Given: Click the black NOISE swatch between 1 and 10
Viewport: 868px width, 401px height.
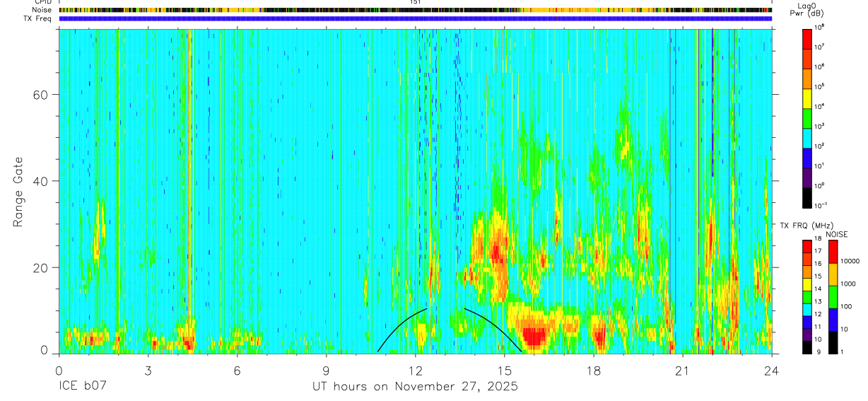Looking at the screenshot, I should coord(833,342).
